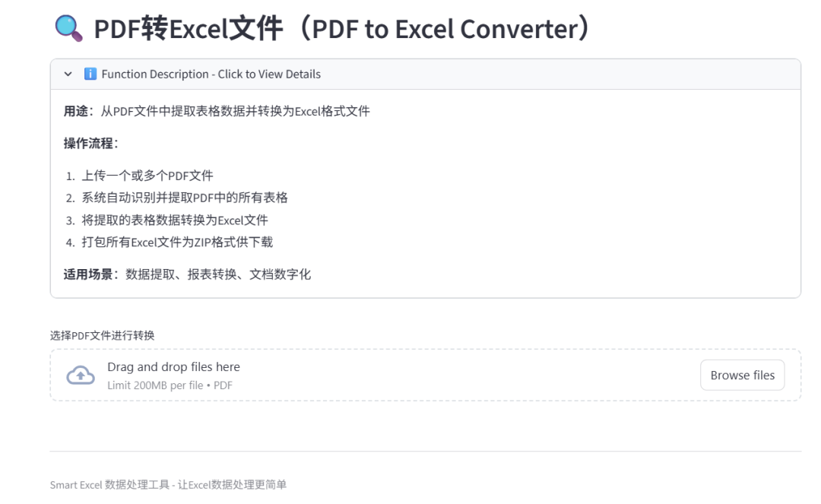Click the 适用场景 line
Viewport: 821px width, 504px height.
click(x=187, y=274)
